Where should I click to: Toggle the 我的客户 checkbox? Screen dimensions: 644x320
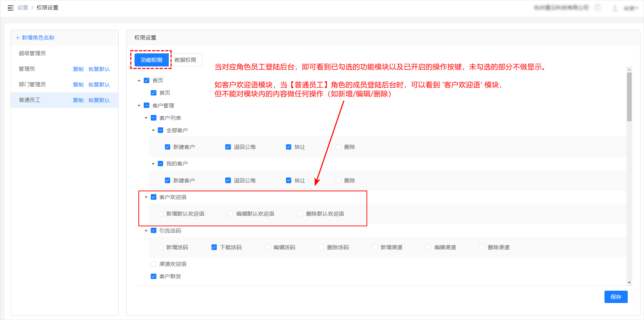(161, 164)
